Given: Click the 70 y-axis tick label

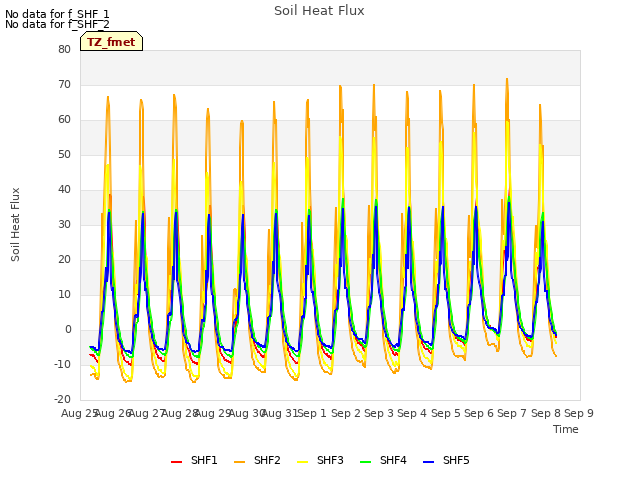Looking at the screenshot, I should coord(64,84).
